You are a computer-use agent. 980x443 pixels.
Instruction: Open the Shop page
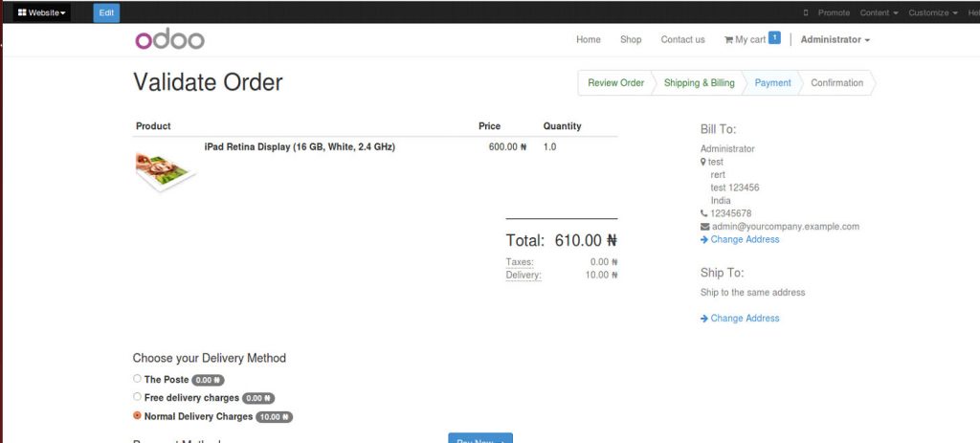click(631, 39)
